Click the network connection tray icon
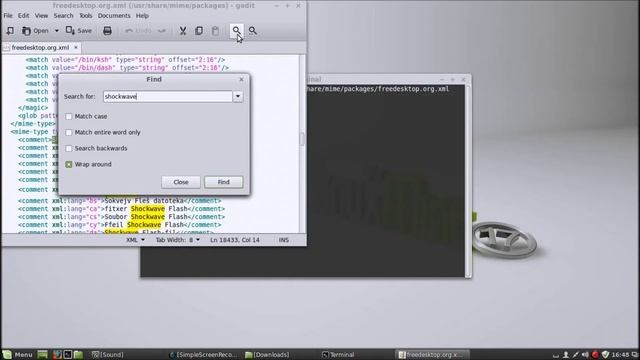This screenshot has height=360, width=640. click(x=576, y=355)
